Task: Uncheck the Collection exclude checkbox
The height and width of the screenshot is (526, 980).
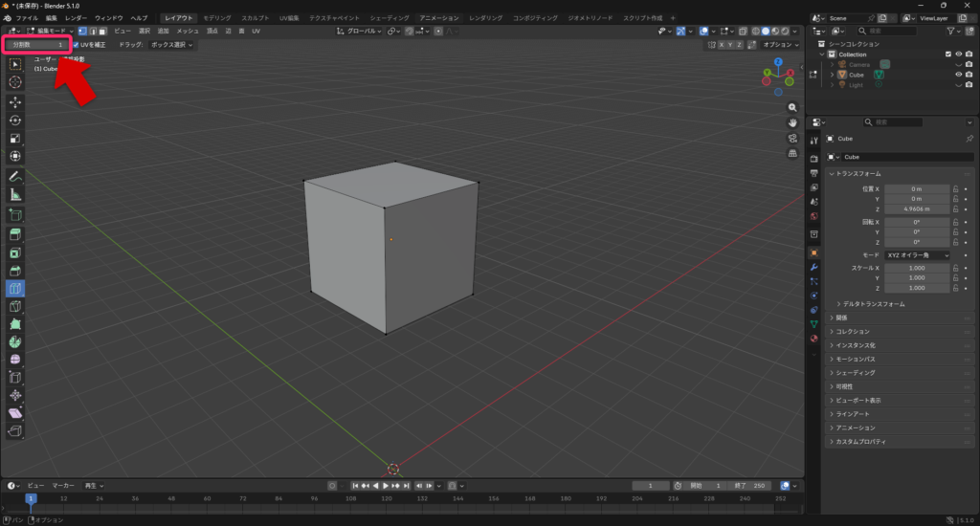Action: (x=948, y=55)
